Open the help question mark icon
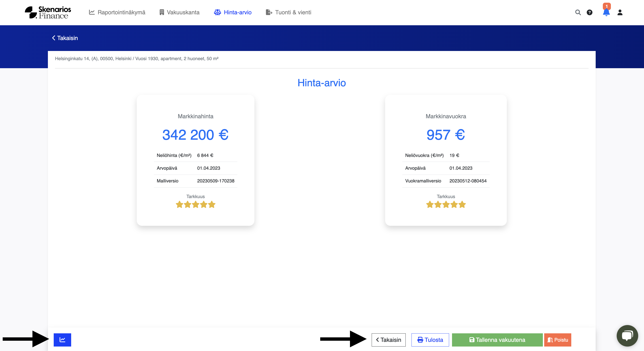This screenshot has height=351, width=644. (x=589, y=12)
